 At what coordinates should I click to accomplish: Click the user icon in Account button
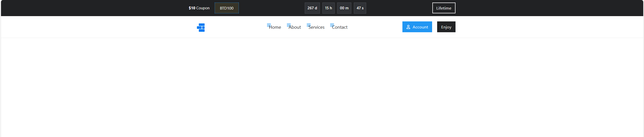click(408, 27)
